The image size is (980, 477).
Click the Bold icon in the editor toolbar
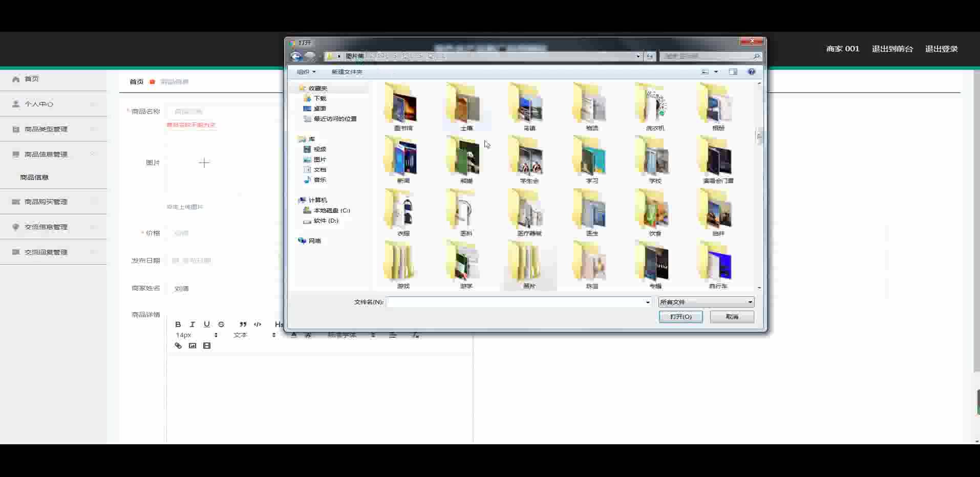coord(178,324)
